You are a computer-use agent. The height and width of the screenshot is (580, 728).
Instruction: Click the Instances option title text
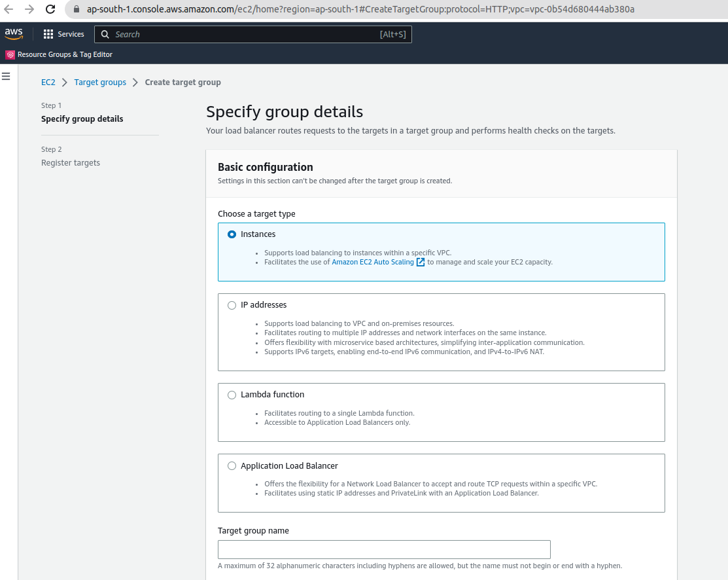pos(258,234)
